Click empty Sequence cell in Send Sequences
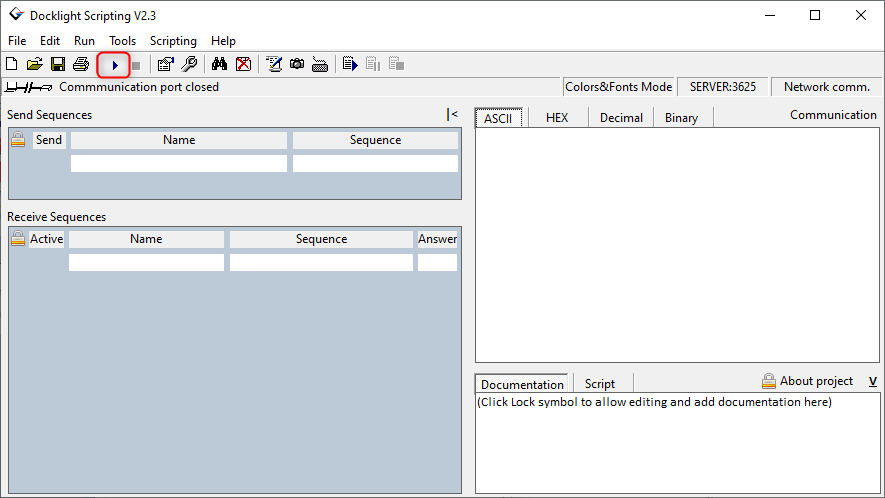 point(375,163)
